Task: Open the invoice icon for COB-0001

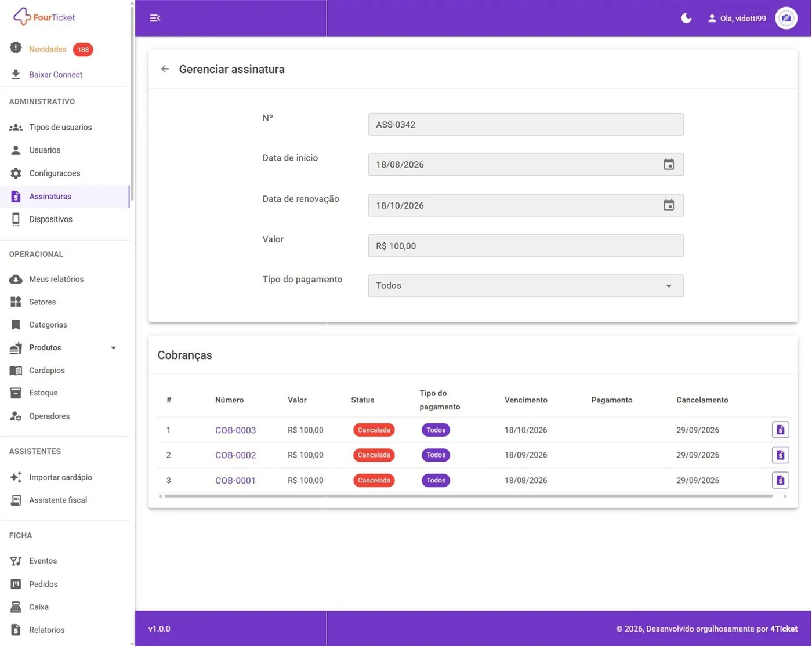Action: pos(780,480)
